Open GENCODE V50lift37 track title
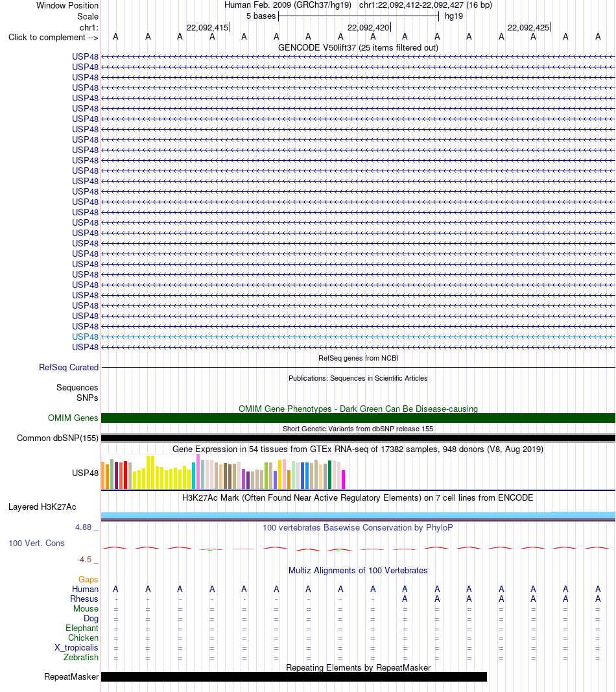The height and width of the screenshot is (692, 616). [358, 47]
